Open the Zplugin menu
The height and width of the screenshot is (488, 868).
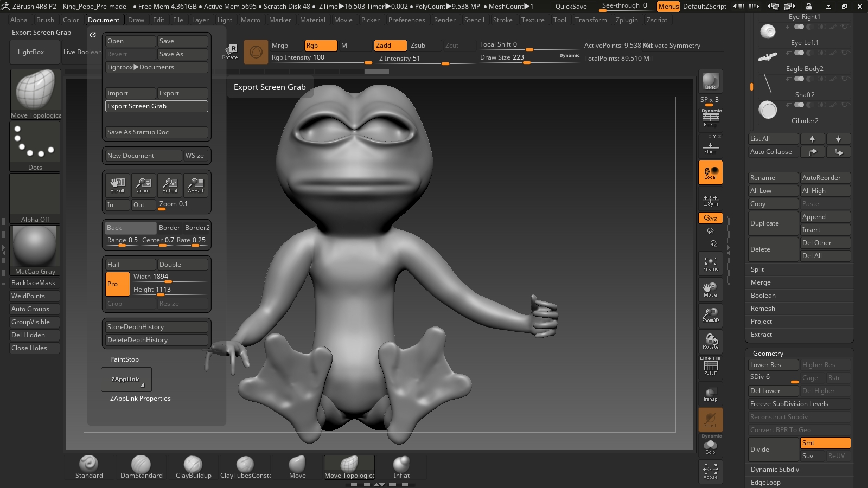pyautogui.click(x=627, y=20)
